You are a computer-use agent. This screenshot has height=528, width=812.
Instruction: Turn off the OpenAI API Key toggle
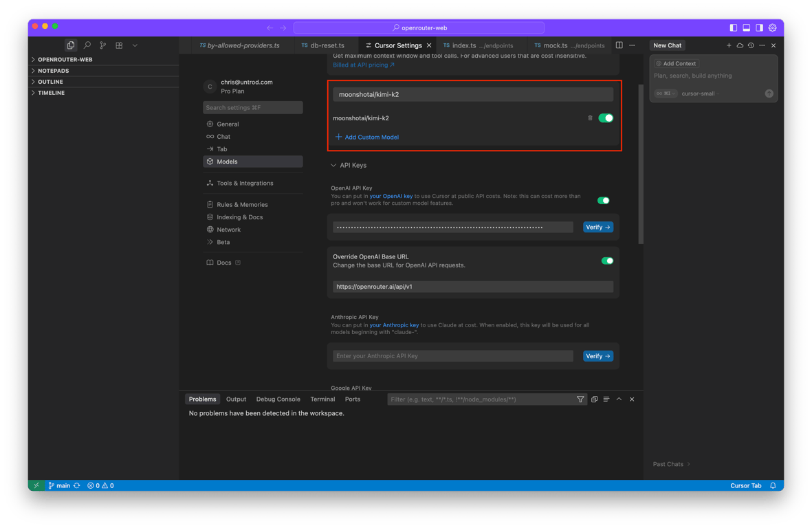click(x=604, y=201)
